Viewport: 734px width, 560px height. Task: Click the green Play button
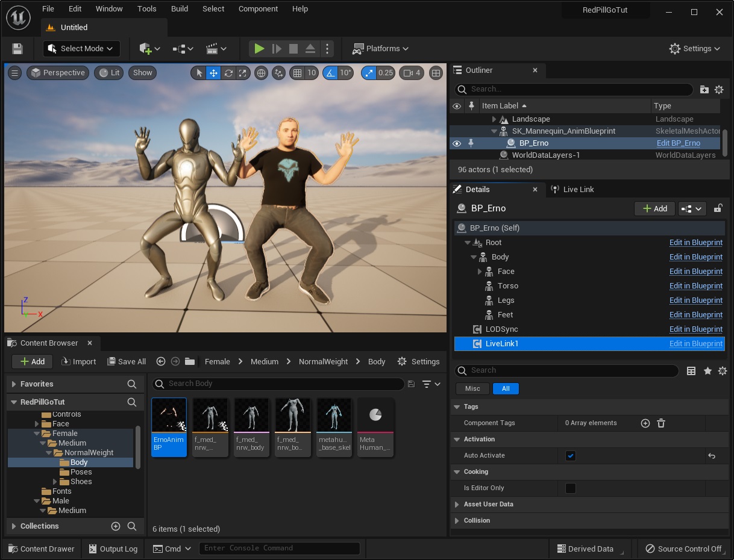[259, 49]
